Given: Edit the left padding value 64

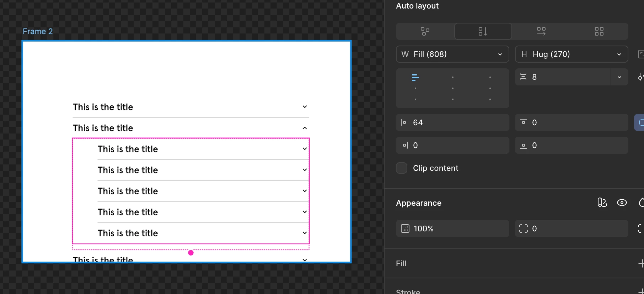Looking at the screenshot, I should 452,122.
